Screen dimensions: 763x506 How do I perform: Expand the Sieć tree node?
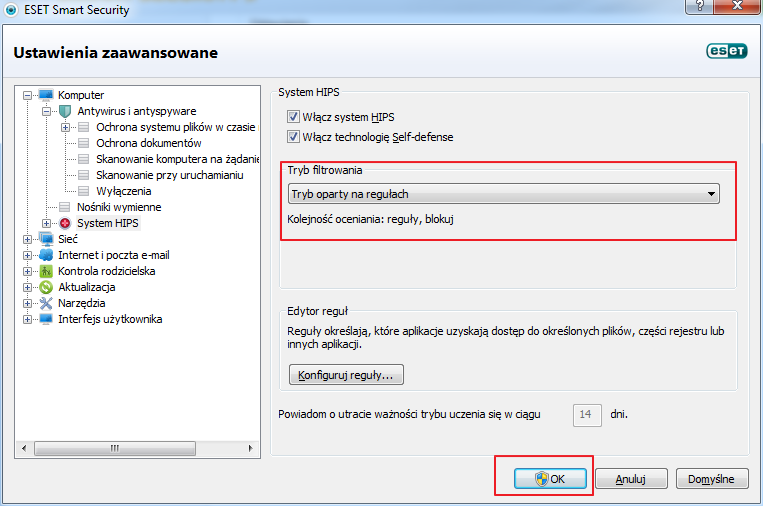(x=27, y=239)
